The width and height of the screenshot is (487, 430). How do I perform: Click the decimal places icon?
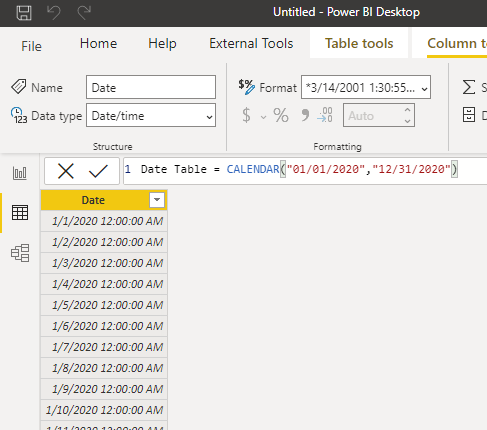(x=325, y=115)
